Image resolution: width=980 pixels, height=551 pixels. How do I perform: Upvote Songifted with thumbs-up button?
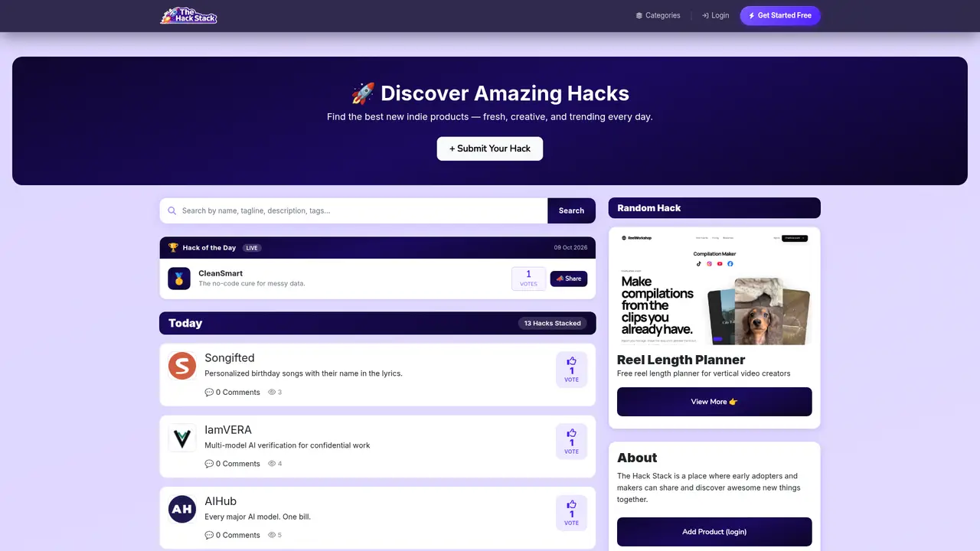tap(571, 370)
